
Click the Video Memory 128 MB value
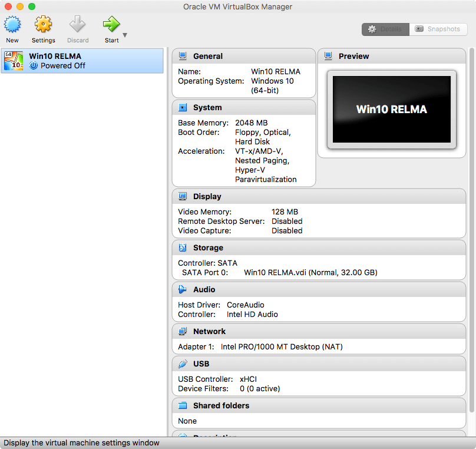tap(285, 212)
